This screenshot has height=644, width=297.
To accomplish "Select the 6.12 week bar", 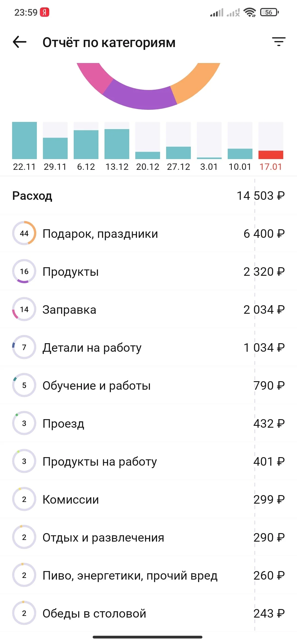I will click(x=86, y=140).
